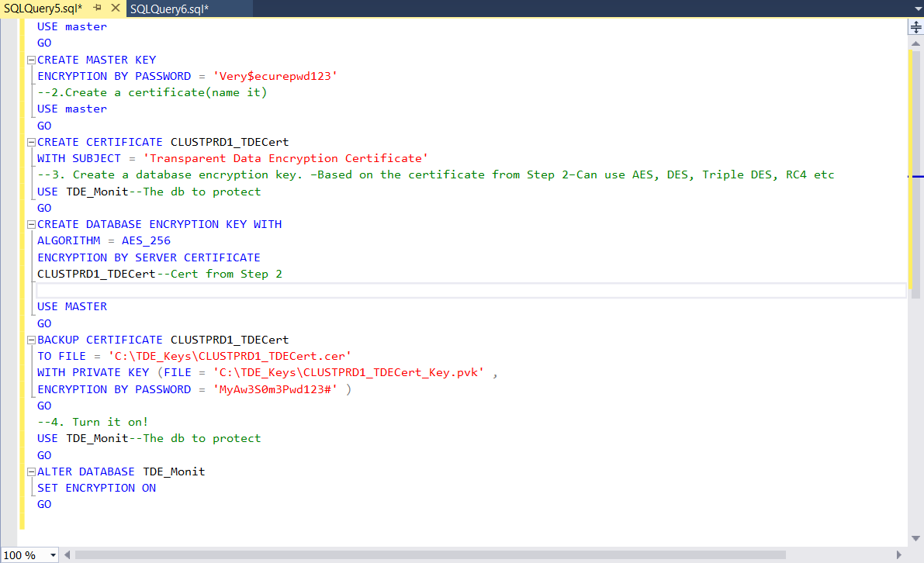Collapse the CREATE MASTER KEY block
924x563 pixels.
[31, 60]
